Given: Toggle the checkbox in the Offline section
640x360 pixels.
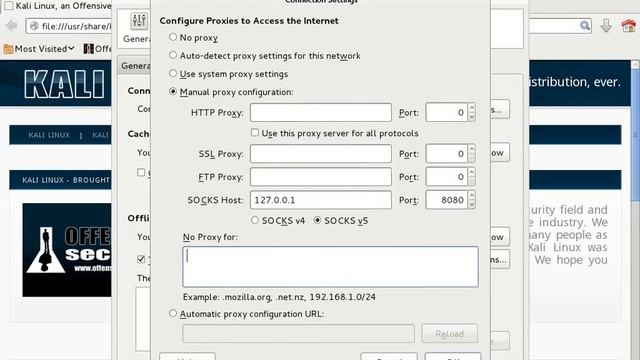Looking at the screenshot, I should point(141,259).
